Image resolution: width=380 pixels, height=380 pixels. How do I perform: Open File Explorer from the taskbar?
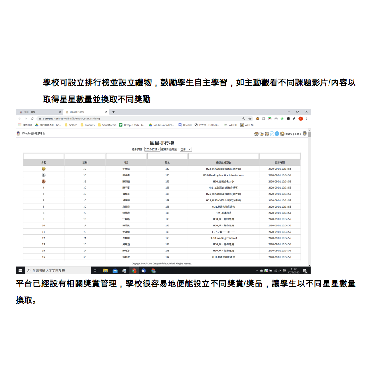click(105, 270)
